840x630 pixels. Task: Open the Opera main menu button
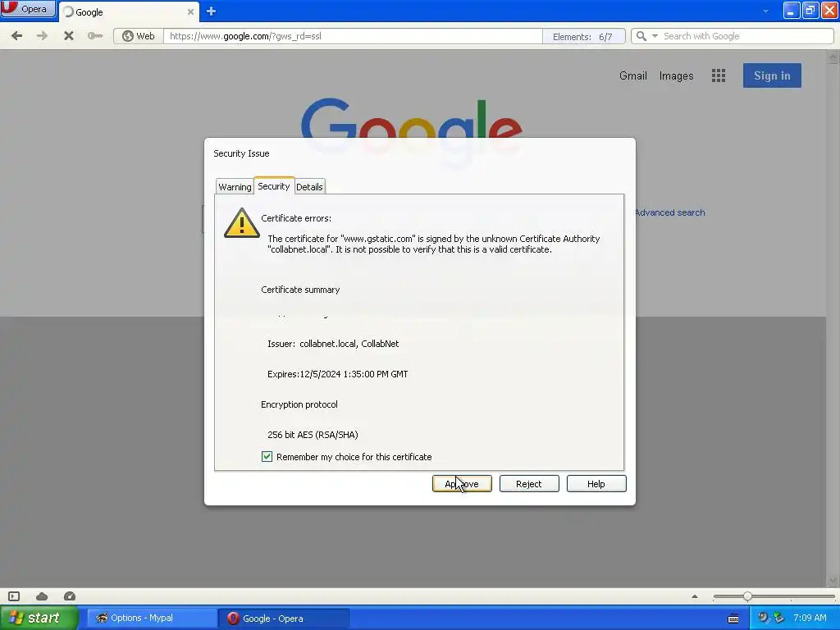pyautogui.click(x=28, y=9)
